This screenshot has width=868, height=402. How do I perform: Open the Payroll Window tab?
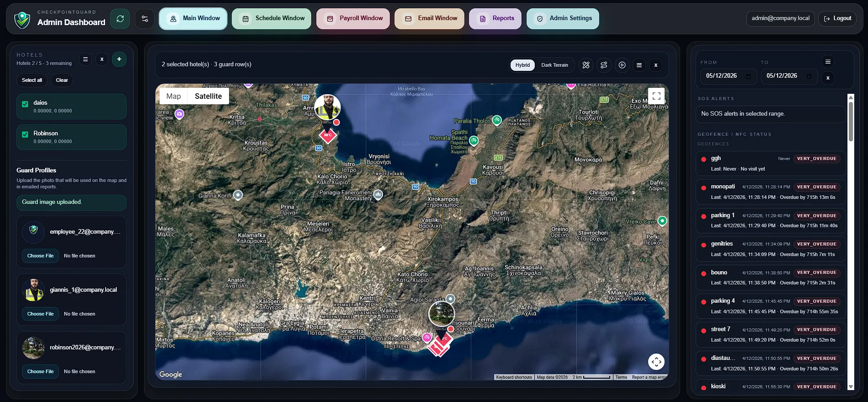[353, 19]
